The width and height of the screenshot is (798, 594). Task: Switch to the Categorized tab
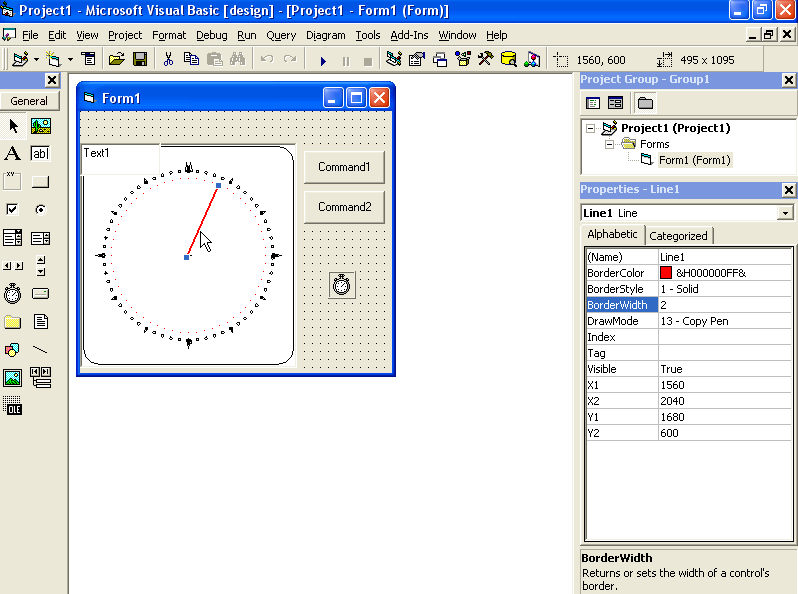pyautogui.click(x=678, y=236)
